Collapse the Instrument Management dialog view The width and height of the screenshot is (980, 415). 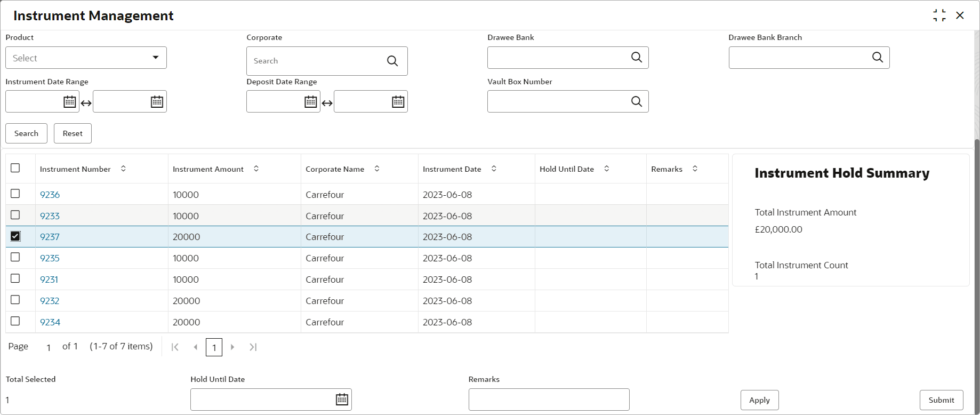click(x=939, y=15)
